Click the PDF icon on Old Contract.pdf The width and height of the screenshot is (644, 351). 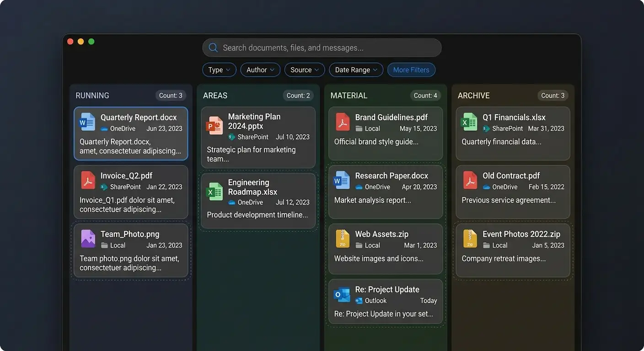[x=470, y=181]
